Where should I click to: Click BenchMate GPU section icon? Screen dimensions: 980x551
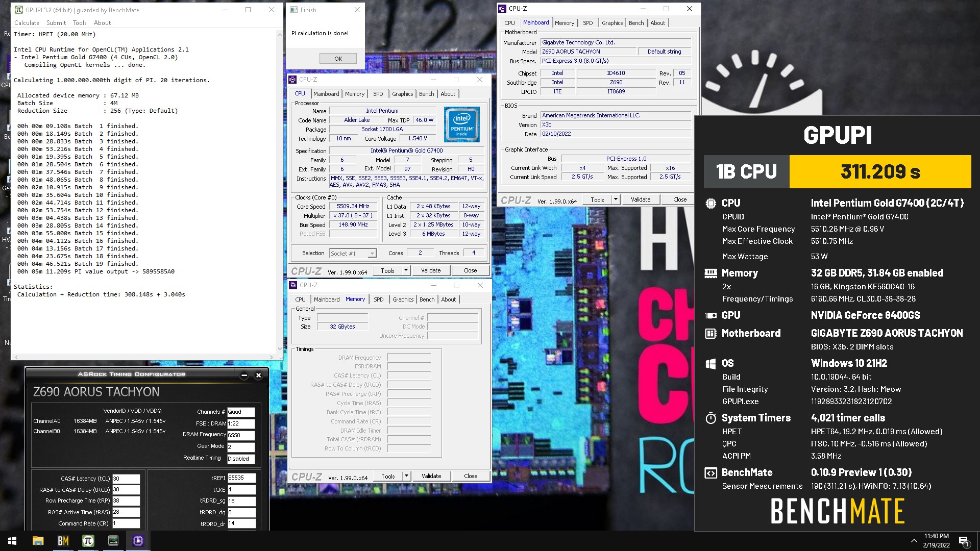coord(710,316)
